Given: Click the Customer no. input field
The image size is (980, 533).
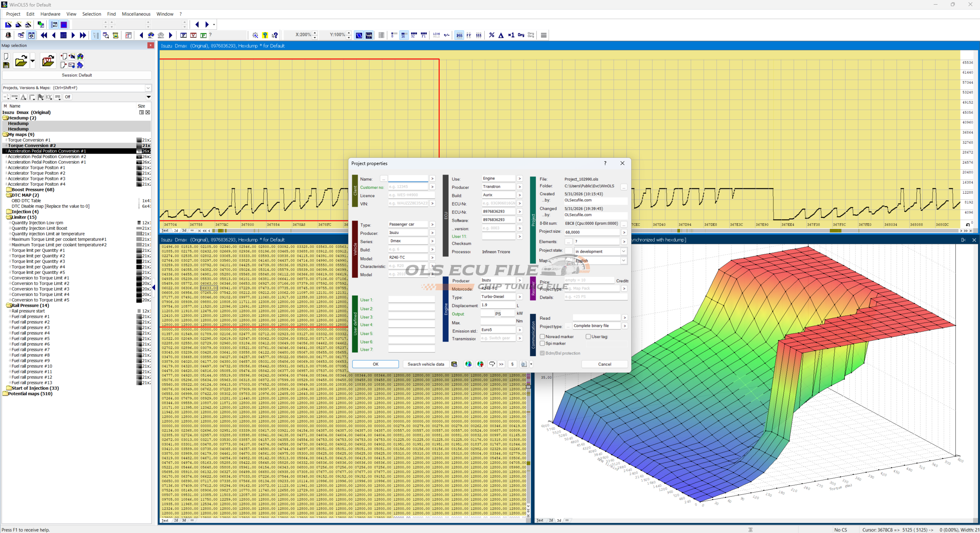Looking at the screenshot, I should (408, 187).
